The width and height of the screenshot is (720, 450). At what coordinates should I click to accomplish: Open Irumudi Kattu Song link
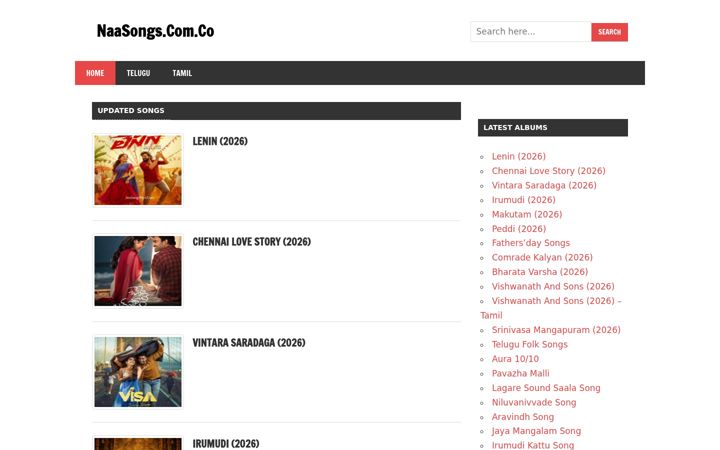coord(533,445)
